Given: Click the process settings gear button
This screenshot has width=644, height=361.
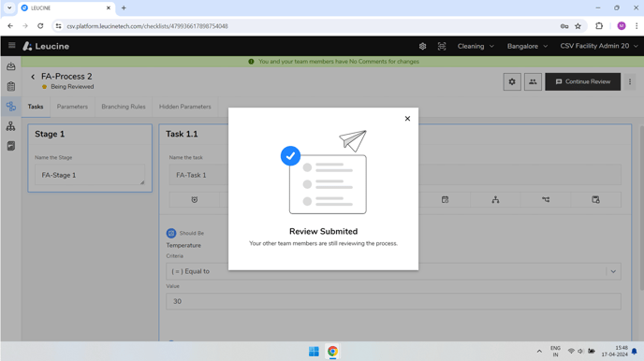Looking at the screenshot, I should pyautogui.click(x=512, y=81).
